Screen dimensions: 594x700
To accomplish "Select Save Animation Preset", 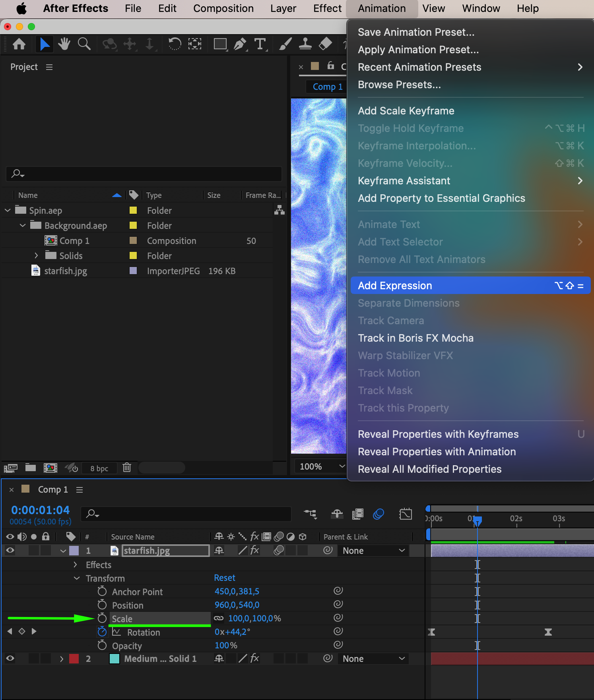I will coord(416,32).
